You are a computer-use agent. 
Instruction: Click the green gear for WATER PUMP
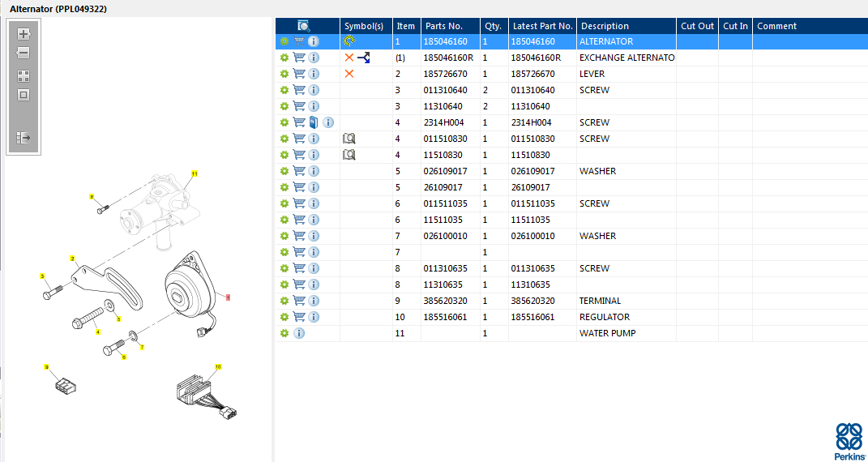click(x=284, y=333)
